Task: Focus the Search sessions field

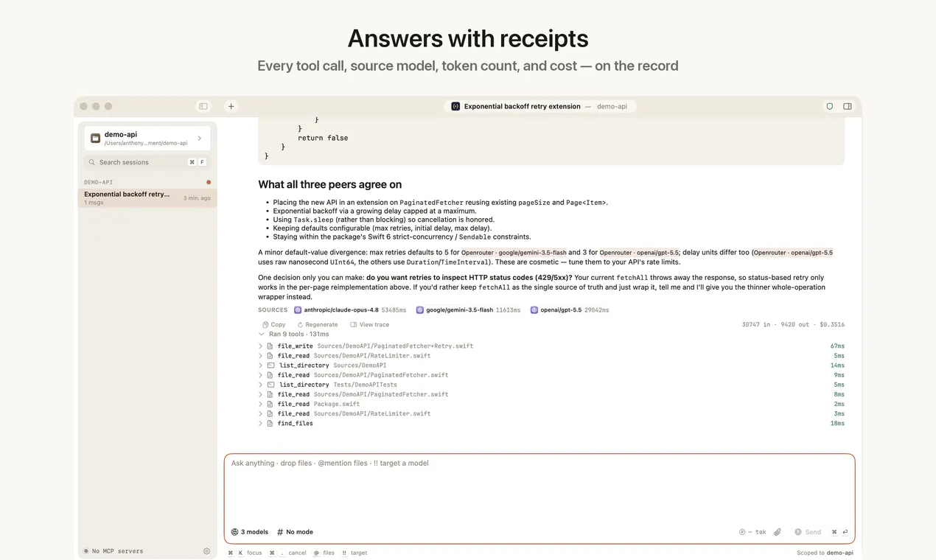Action: (x=147, y=162)
